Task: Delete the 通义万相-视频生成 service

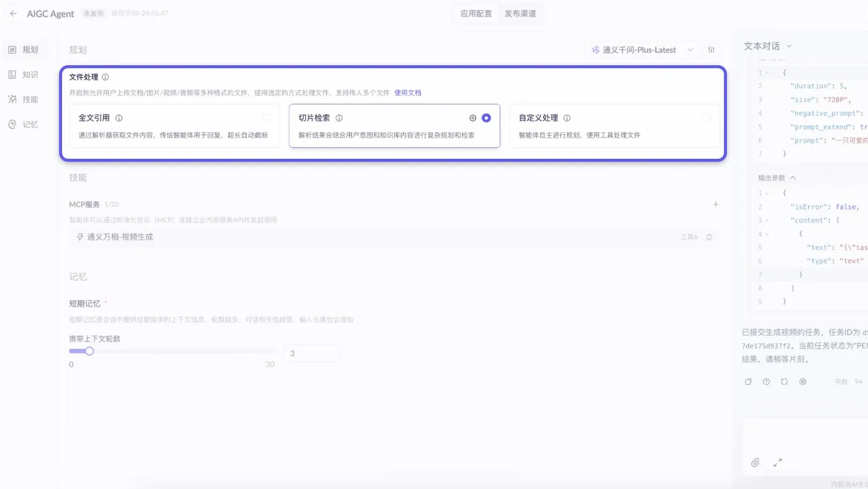Action: click(x=709, y=237)
